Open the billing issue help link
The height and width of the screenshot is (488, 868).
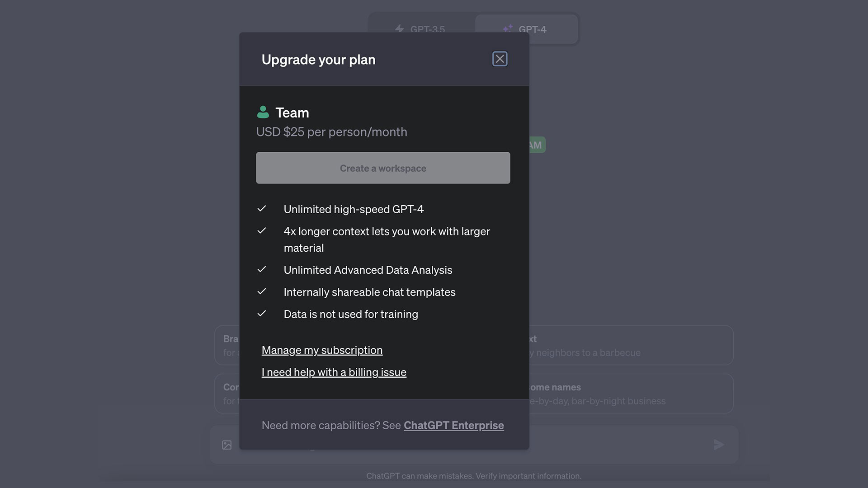tap(334, 372)
